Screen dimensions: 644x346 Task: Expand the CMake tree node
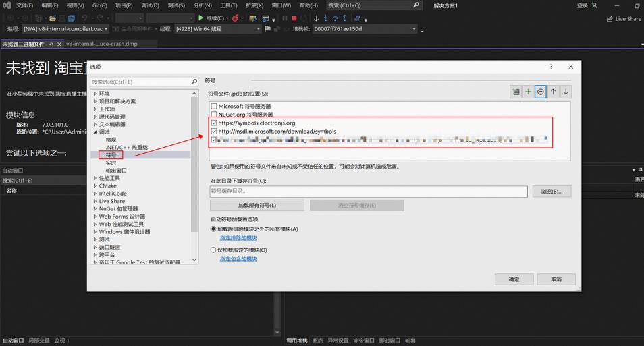[95, 186]
